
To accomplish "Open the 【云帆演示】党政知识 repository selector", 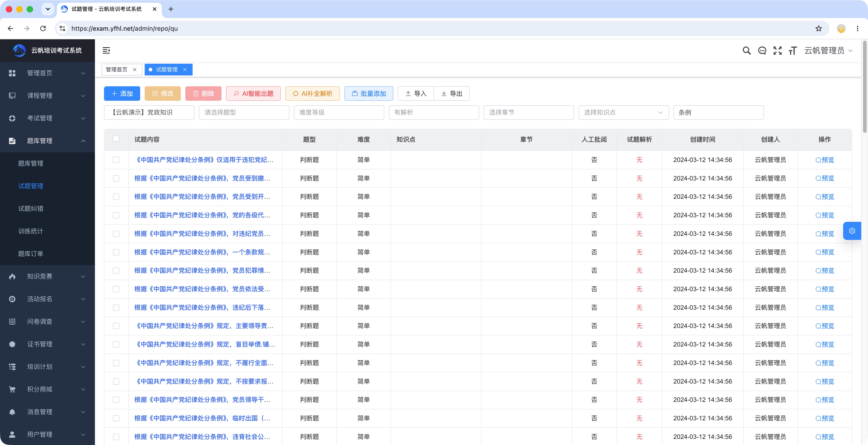I will point(149,112).
